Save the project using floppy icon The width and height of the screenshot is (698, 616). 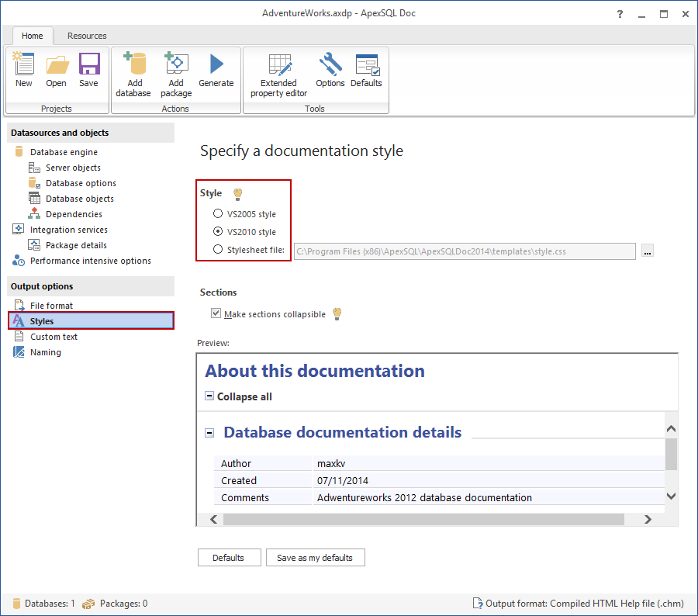(x=89, y=64)
